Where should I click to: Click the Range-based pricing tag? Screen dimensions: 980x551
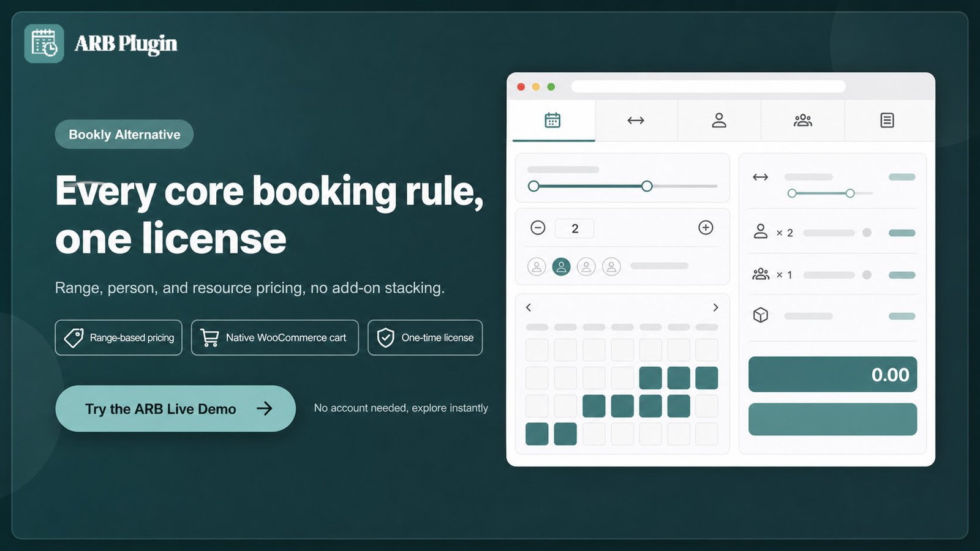tap(118, 337)
